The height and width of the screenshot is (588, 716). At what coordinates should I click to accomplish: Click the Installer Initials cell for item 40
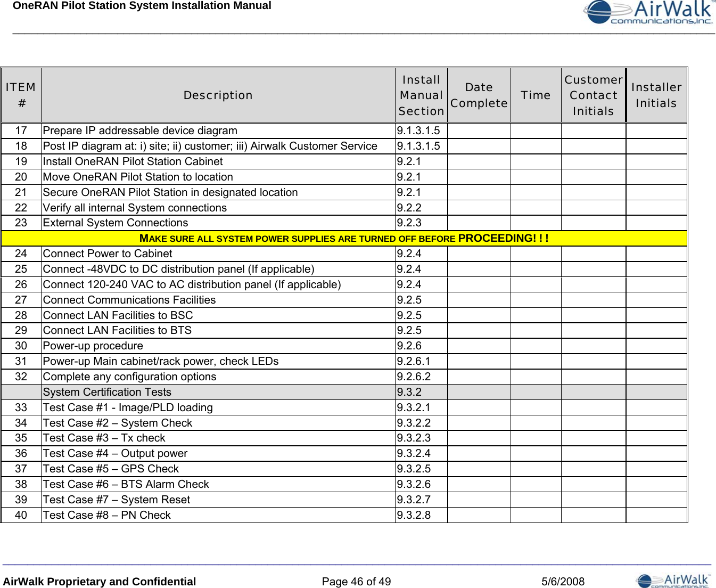656,515
